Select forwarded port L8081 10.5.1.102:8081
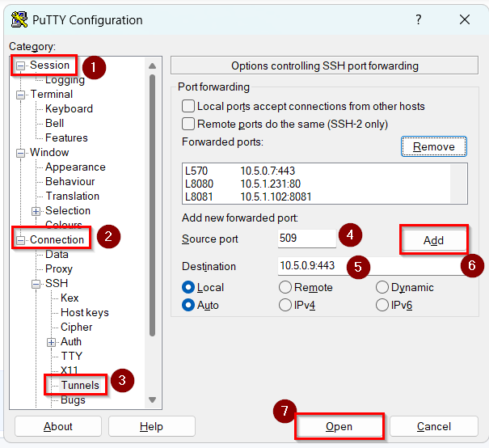The image size is (489, 448). 316,197
